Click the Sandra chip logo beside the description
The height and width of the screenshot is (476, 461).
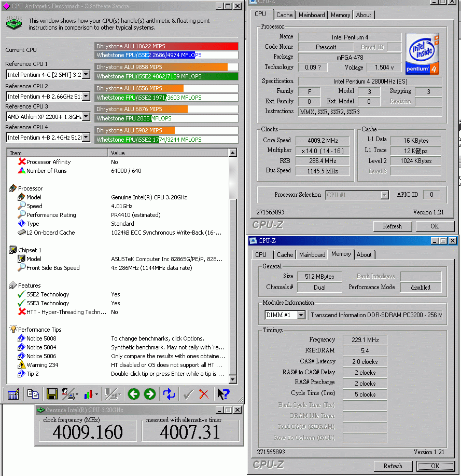[14, 23]
